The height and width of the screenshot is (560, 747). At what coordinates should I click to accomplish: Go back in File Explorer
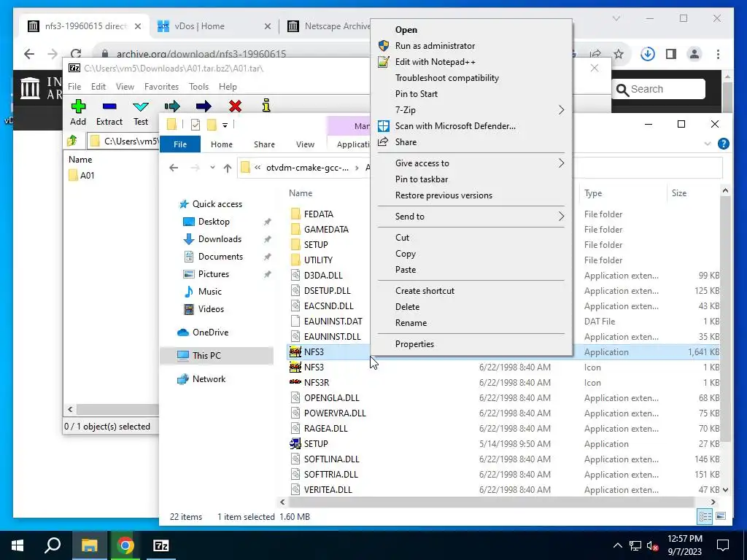(174, 168)
